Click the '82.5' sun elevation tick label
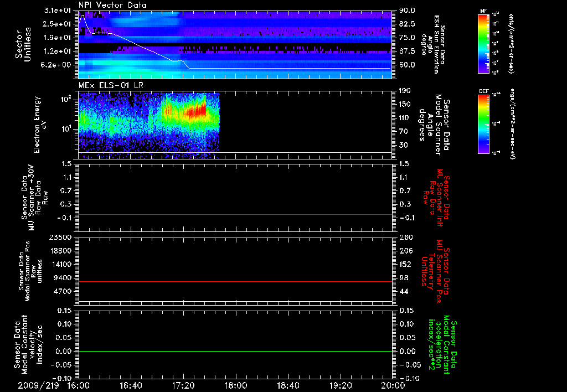567x392 pixels. click(x=407, y=24)
